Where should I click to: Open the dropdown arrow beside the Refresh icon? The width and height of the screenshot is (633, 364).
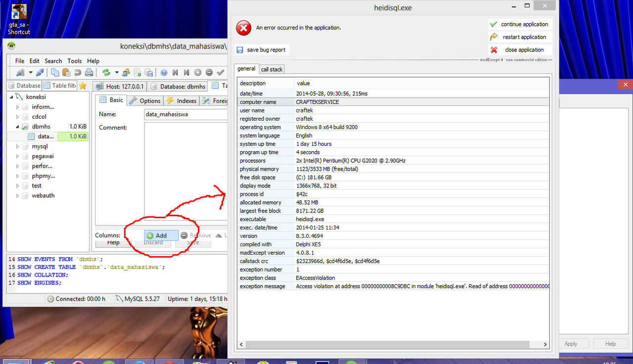click(x=116, y=73)
